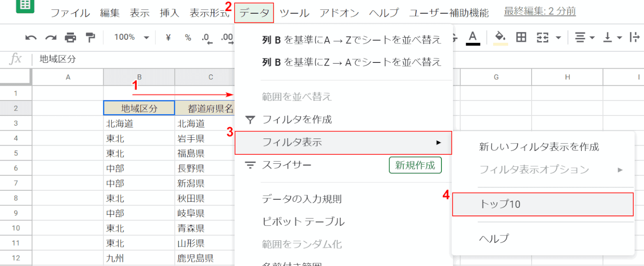Activate the paint format tool
The image size is (644, 266).
90,38
